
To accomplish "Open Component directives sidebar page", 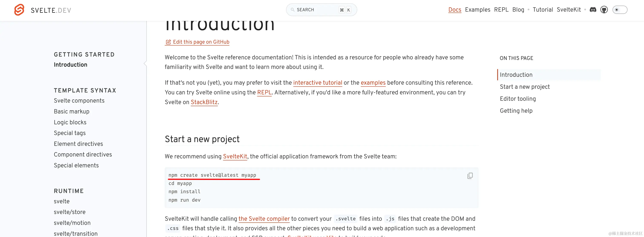I will [83, 155].
